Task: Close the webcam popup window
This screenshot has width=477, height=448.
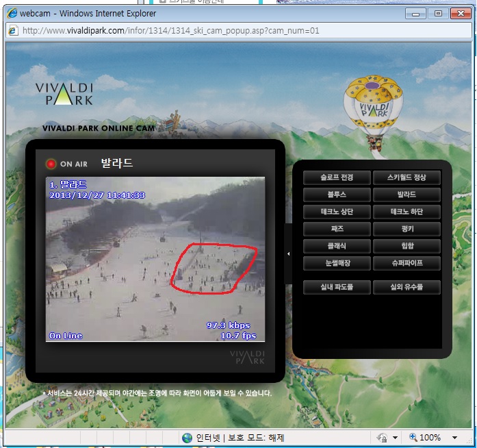Action: [x=461, y=14]
